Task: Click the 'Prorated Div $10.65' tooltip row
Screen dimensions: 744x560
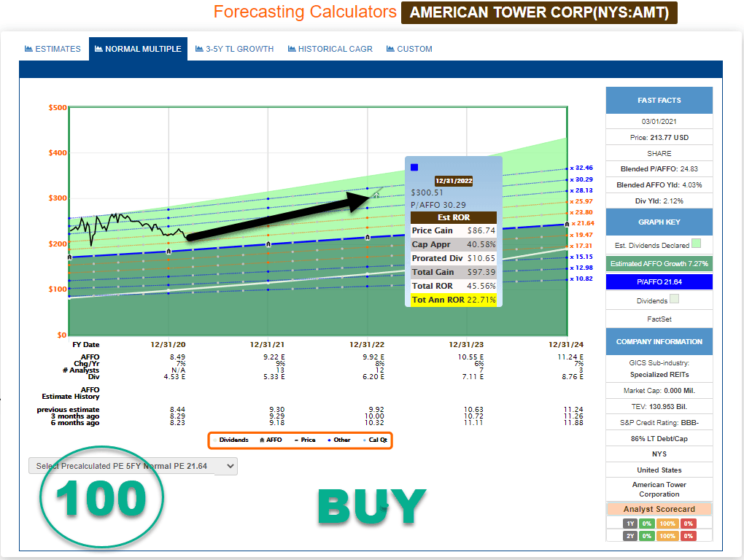Action: point(454,258)
